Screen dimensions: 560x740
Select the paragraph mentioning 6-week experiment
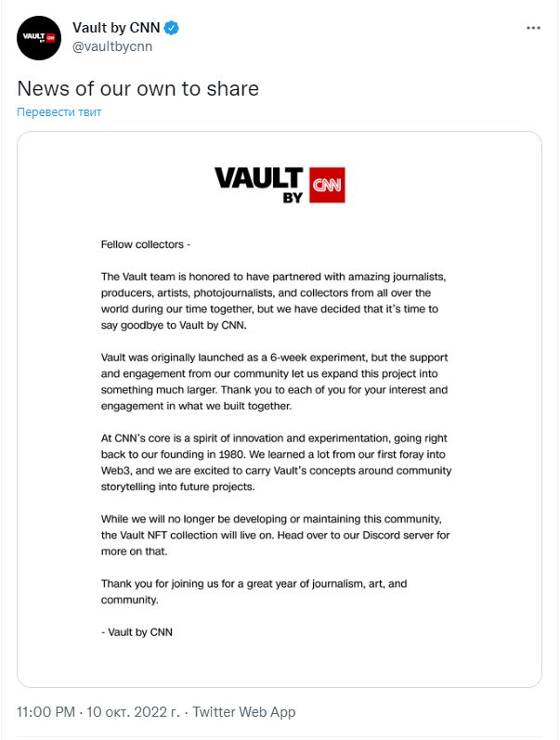[274, 382]
